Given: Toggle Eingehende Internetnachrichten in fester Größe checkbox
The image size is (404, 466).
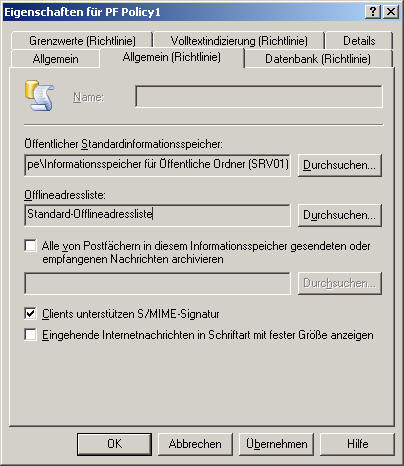Looking at the screenshot, I should (x=30, y=334).
